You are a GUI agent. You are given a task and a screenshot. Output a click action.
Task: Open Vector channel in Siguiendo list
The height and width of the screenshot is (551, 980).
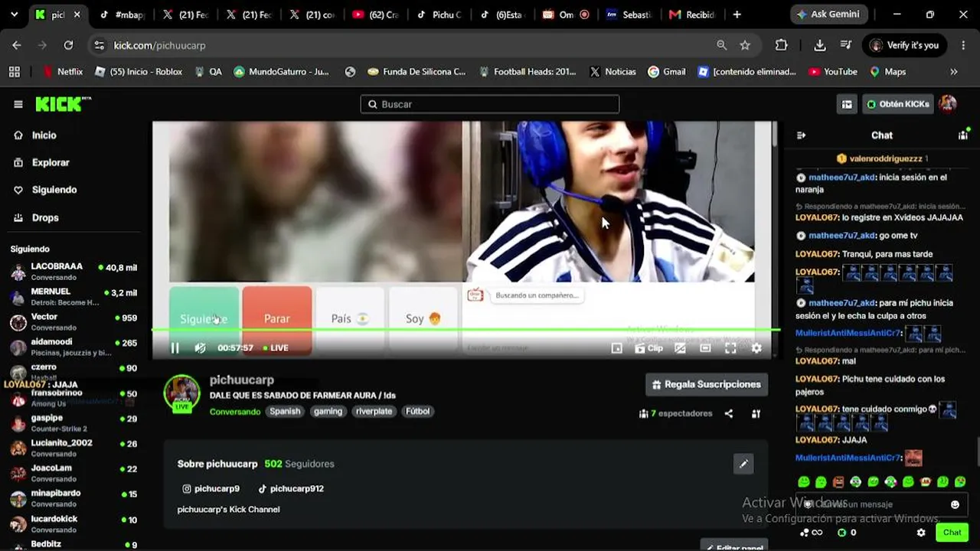[73, 322]
